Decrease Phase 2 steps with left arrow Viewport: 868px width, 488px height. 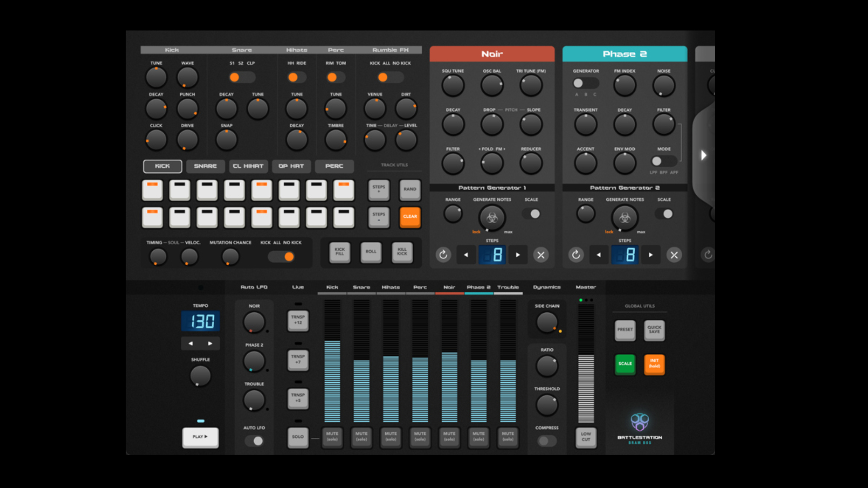pos(599,255)
